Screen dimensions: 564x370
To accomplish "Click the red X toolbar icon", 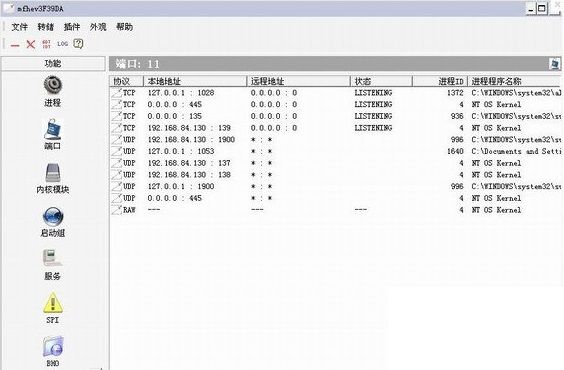I will (x=31, y=44).
